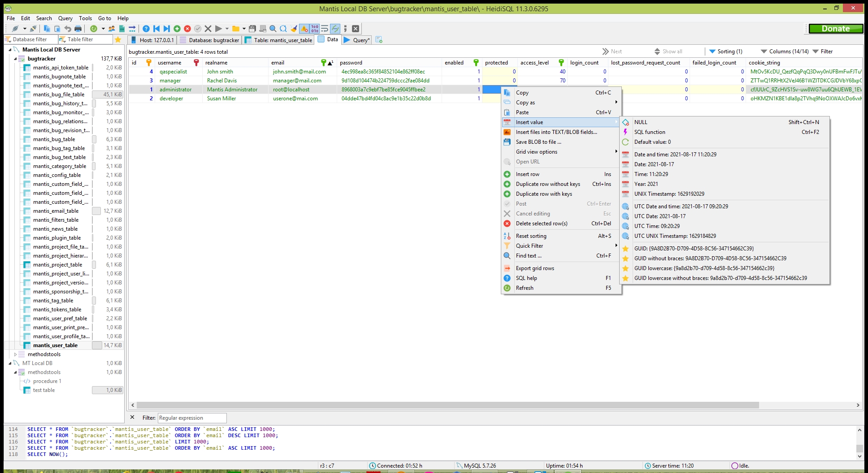868x473 pixels.
Task: Toggle wrap long lines toolbar button
Action: [325, 29]
